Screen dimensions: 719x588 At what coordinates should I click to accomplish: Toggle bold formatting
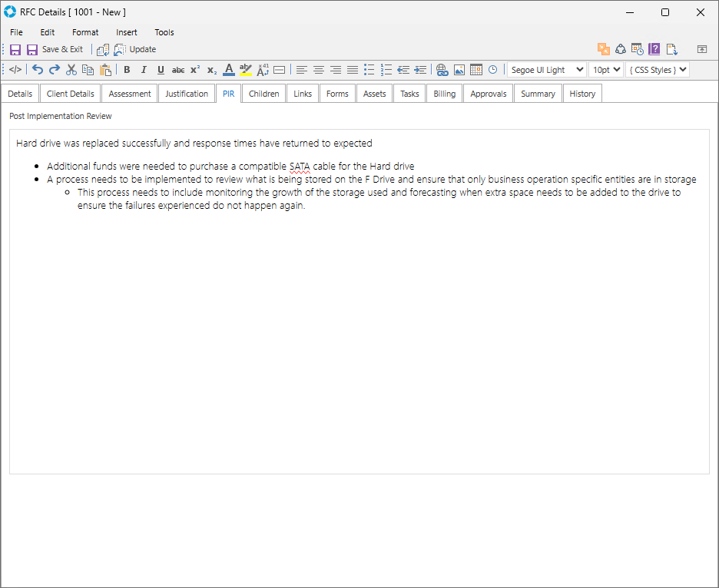tap(127, 70)
